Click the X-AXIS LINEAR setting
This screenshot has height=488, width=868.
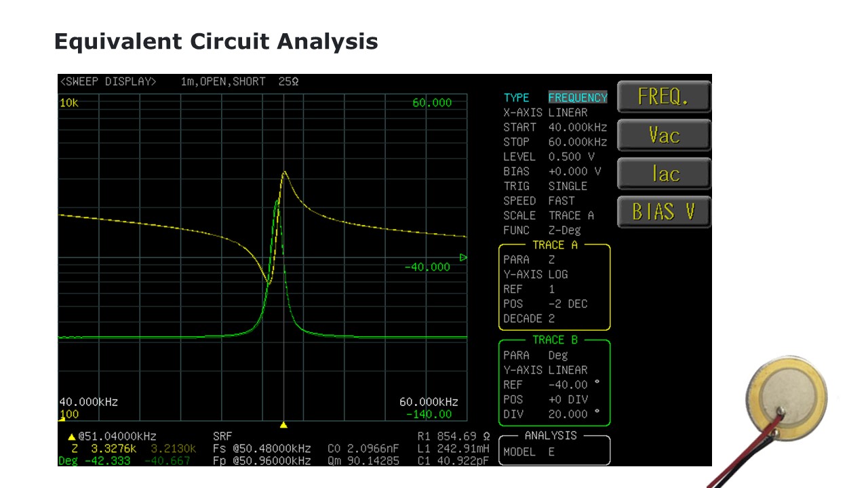pos(545,113)
